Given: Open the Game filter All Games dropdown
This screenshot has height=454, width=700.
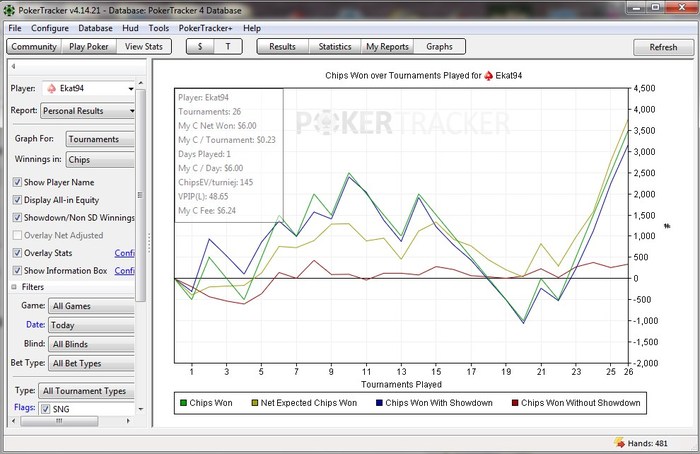Looking at the screenshot, I should click(91, 306).
